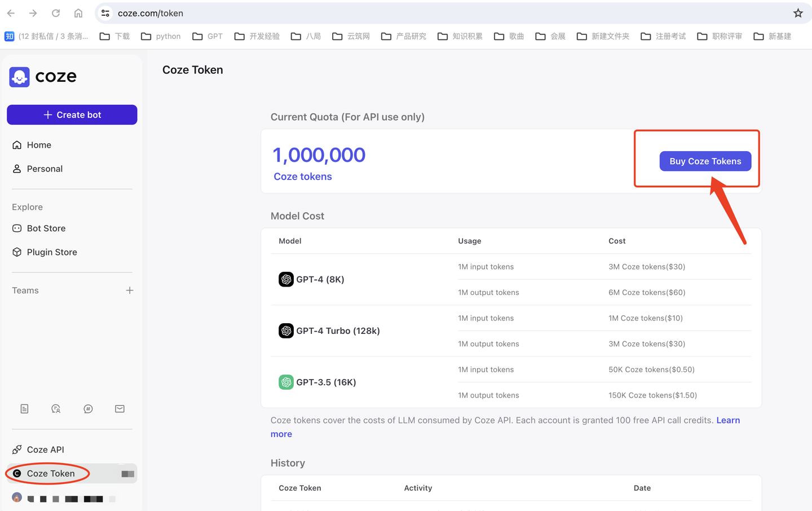812x511 pixels.
Task: Go to Bot Store
Action: [46, 228]
